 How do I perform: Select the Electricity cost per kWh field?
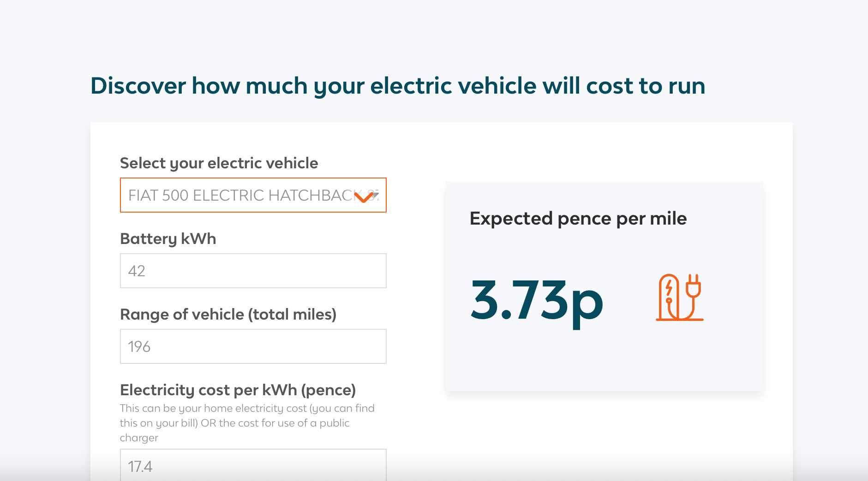click(x=253, y=465)
